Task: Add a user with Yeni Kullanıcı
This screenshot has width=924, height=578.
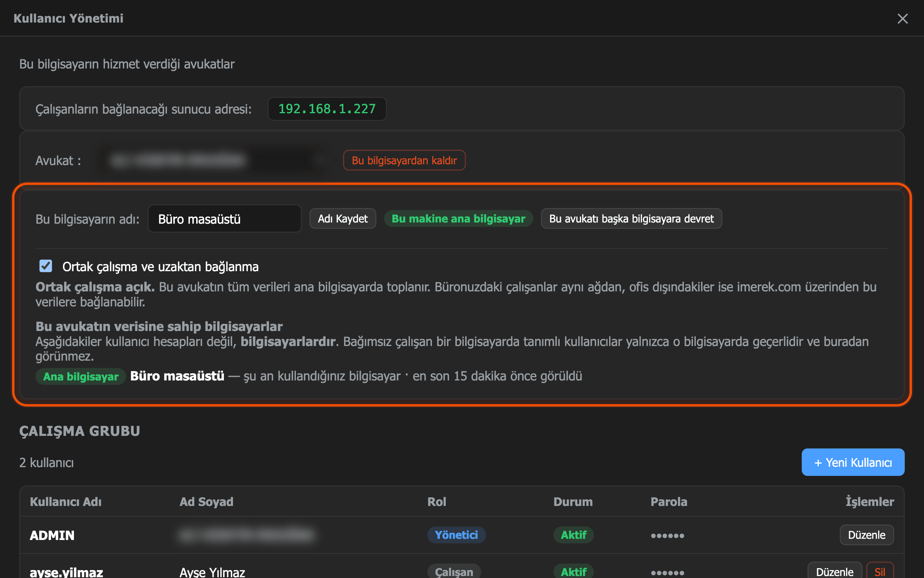Action: point(853,462)
